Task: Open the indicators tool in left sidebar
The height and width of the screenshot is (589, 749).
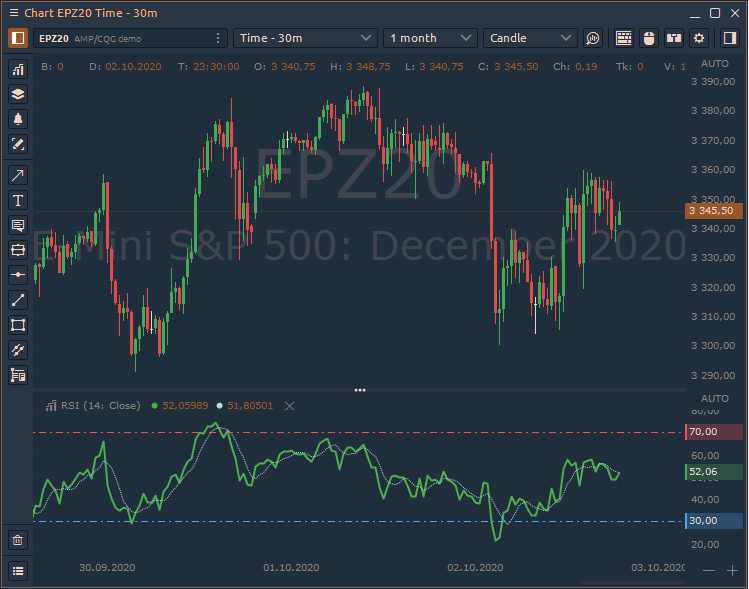Action: point(18,69)
